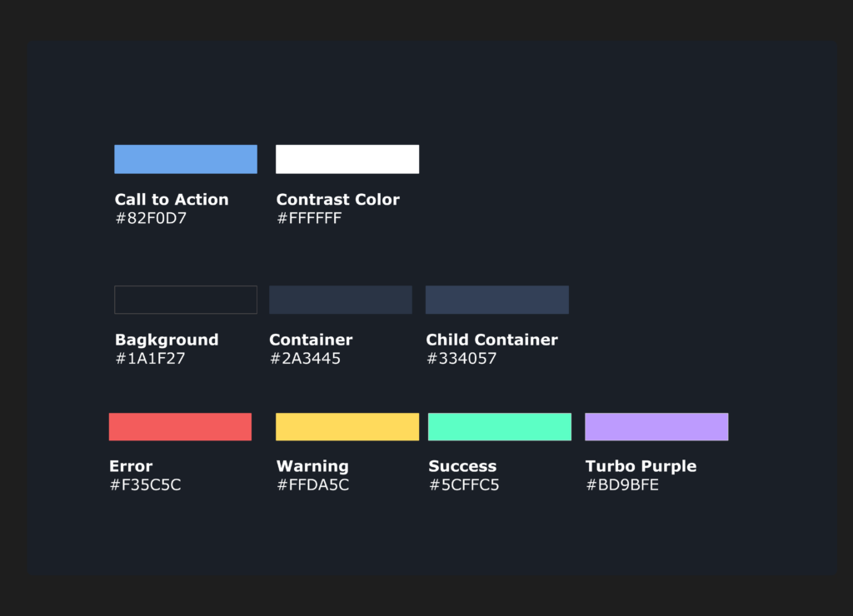Select the #F35C5C Error hex code
The width and height of the screenshot is (853, 616).
click(x=145, y=485)
